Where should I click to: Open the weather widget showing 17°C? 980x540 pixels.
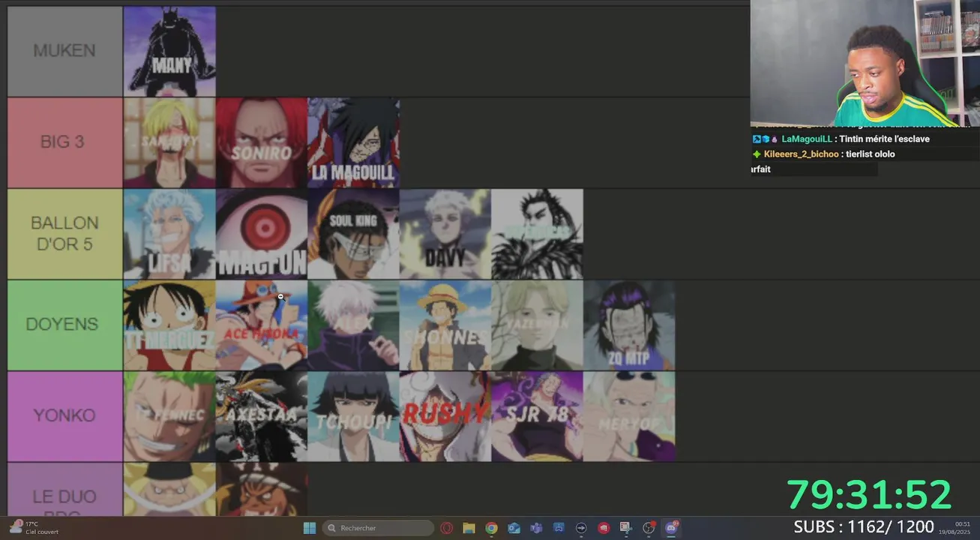pos(35,528)
